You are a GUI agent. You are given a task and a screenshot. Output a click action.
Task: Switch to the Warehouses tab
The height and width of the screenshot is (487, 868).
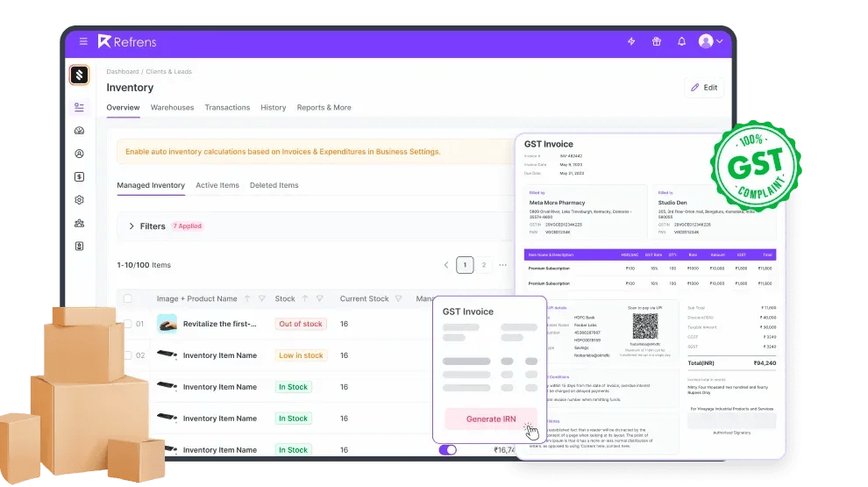pyautogui.click(x=172, y=107)
